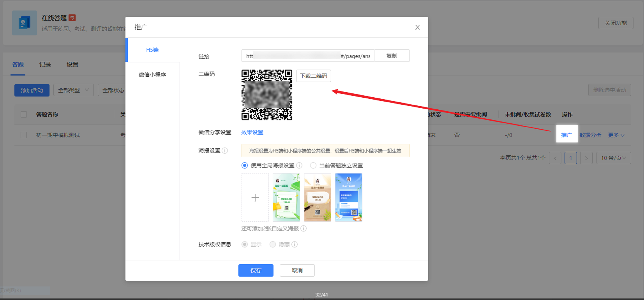Click info icon beside 使用全局海报设置
Viewport: 644px width, 300px height.
tap(299, 165)
